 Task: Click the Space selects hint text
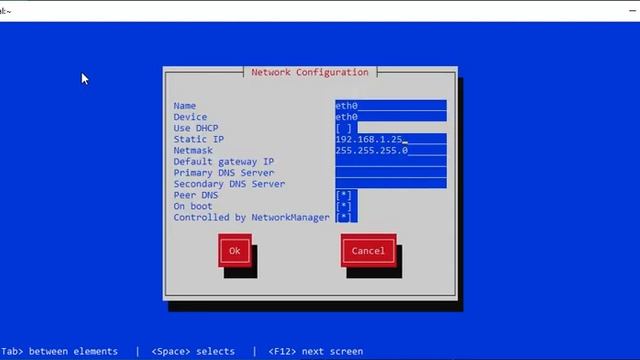193,351
